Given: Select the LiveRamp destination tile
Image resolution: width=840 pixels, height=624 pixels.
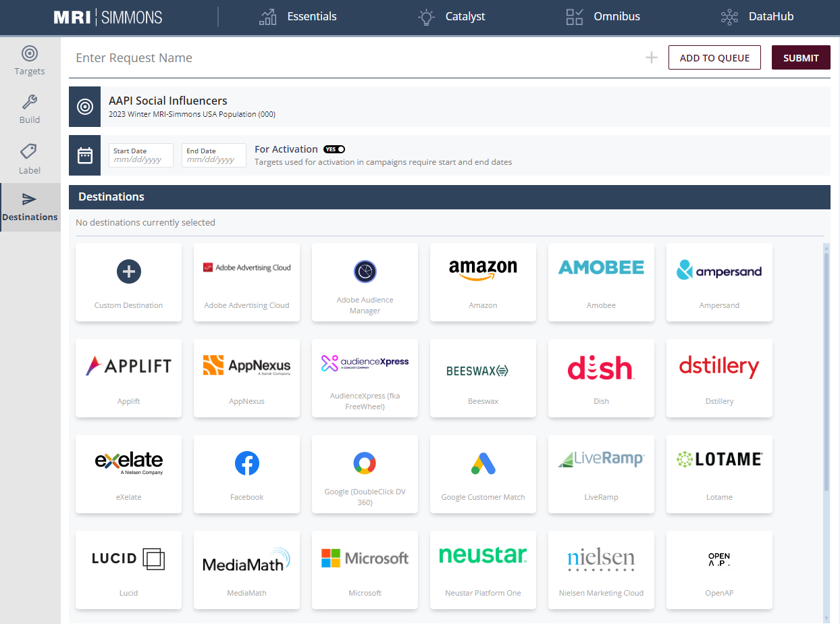Looking at the screenshot, I should (x=601, y=474).
